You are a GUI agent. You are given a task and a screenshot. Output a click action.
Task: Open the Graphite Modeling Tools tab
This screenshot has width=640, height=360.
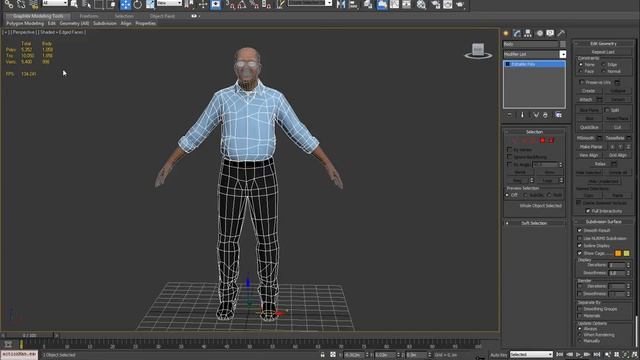click(38, 16)
